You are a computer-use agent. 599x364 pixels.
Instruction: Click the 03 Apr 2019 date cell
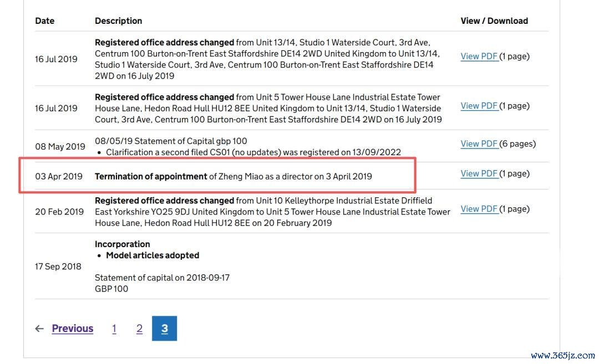[58, 176]
